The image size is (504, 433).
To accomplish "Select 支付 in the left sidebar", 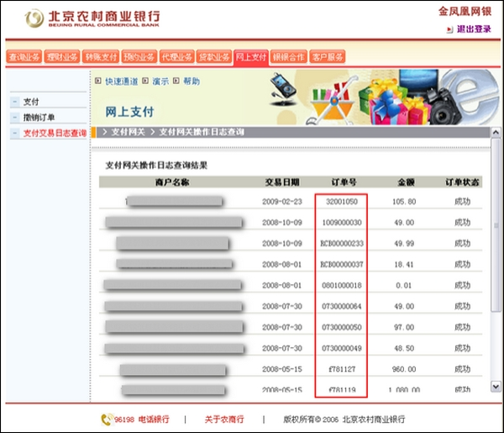I will pos(31,101).
